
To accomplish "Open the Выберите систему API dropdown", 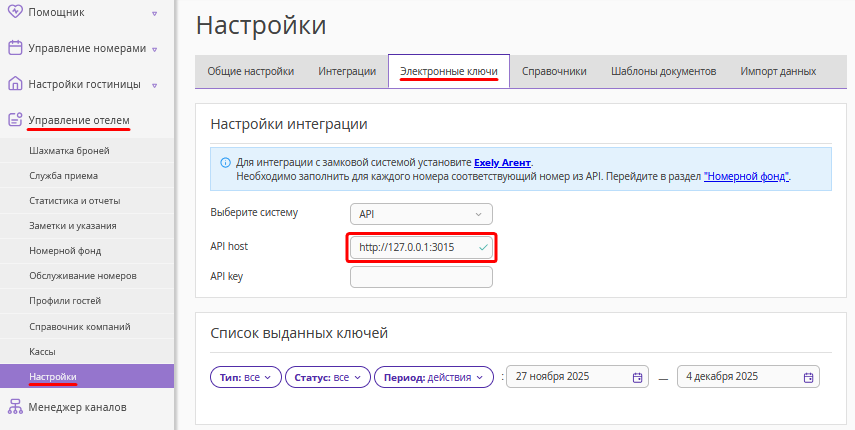I will point(421,213).
